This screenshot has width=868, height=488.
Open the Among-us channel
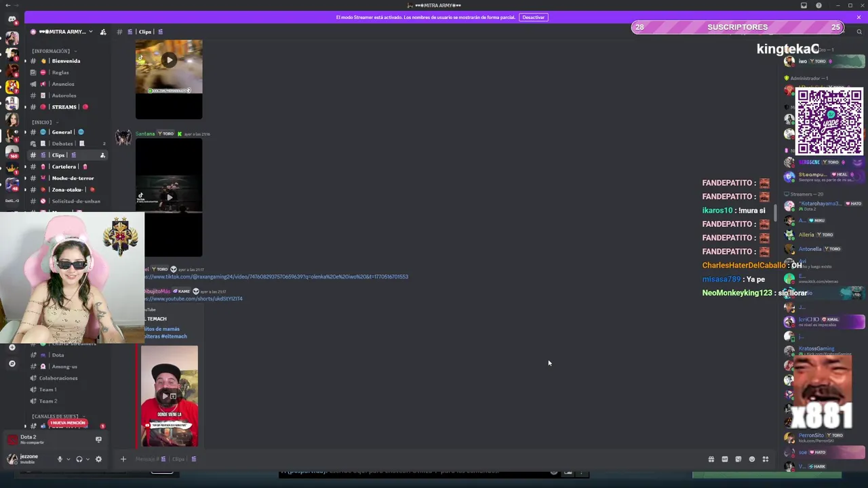pyautogui.click(x=67, y=367)
